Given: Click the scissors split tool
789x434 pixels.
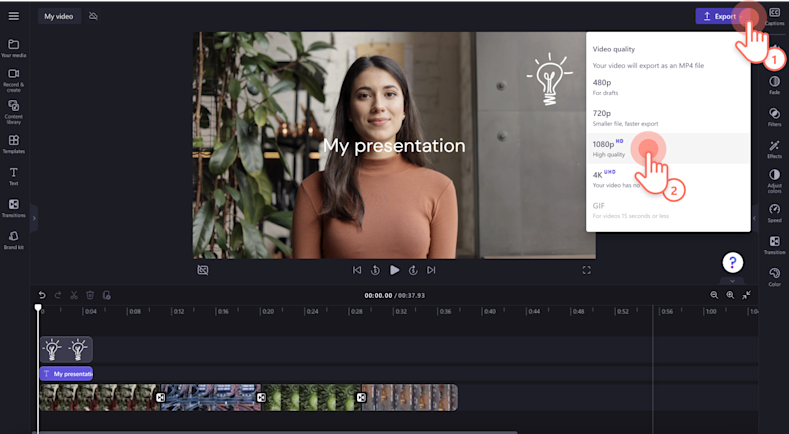Looking at the screenshot, I should (x=74, y=295).
